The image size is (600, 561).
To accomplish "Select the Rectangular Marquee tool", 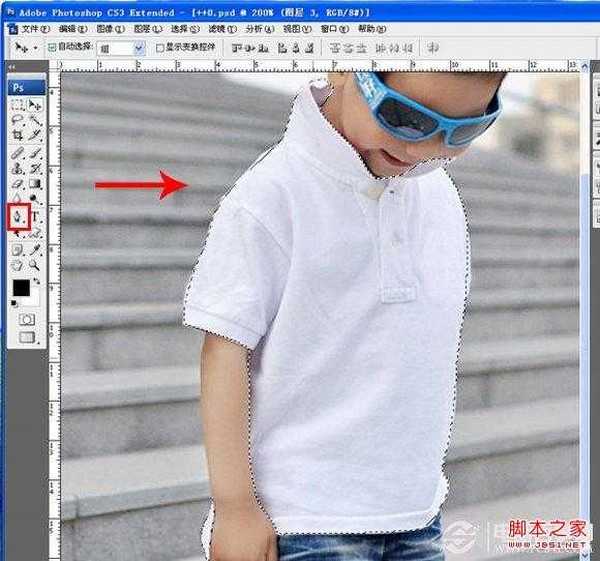I will click(x=17, y=104).
